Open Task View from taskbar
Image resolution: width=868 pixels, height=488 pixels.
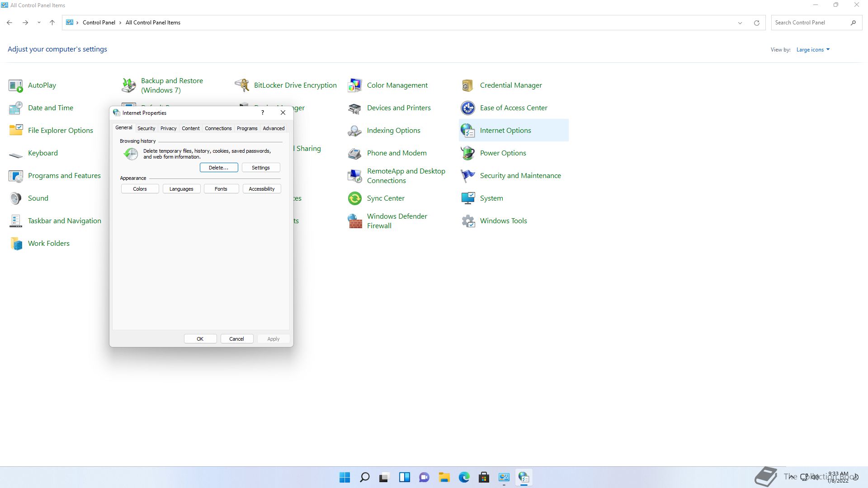[384, 477]
